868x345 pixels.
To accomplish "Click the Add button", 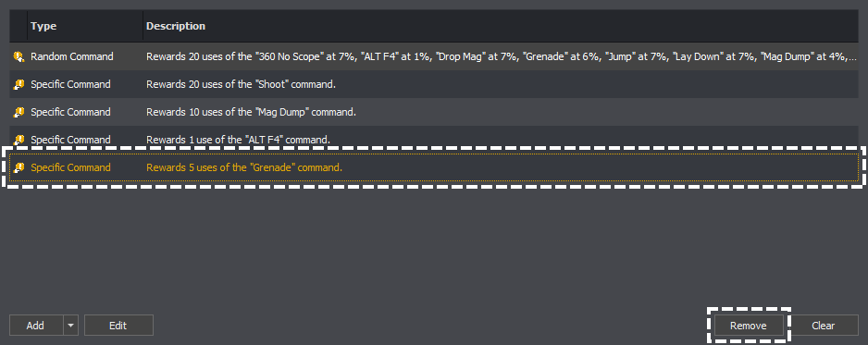I will point(36,326).
